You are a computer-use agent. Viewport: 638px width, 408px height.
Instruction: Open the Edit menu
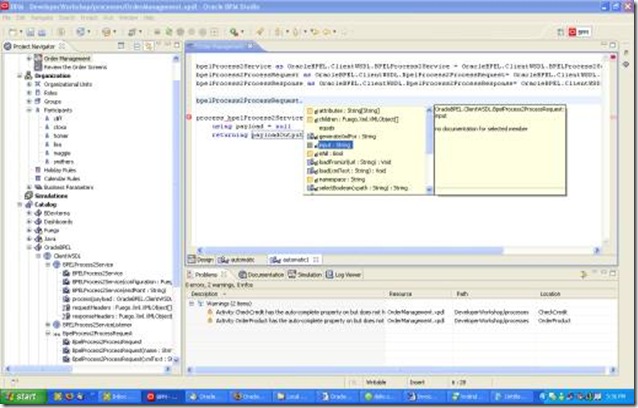click(x=20, y=18)
